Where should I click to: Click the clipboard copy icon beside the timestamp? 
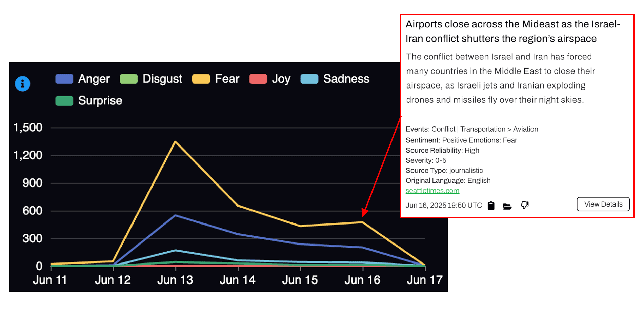491,206
